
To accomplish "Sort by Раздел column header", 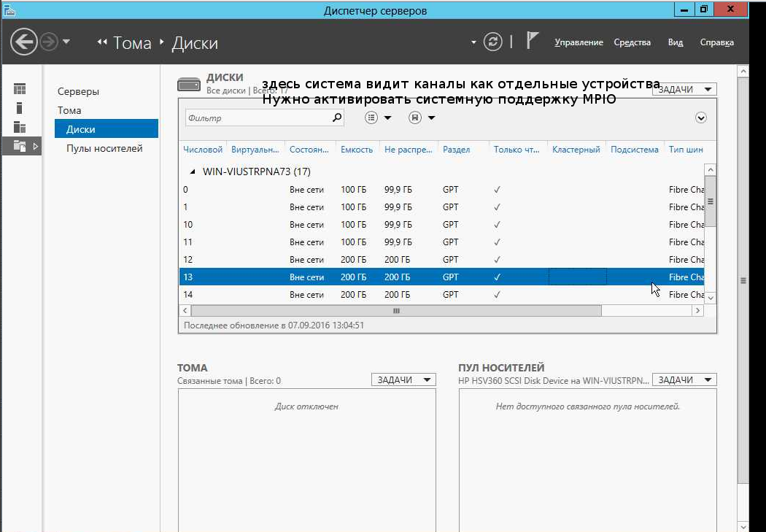I will [456, 150].
